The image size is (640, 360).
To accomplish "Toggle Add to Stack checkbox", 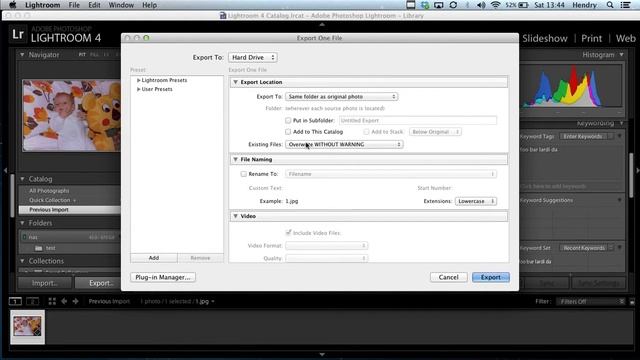I will pos(366,132).
